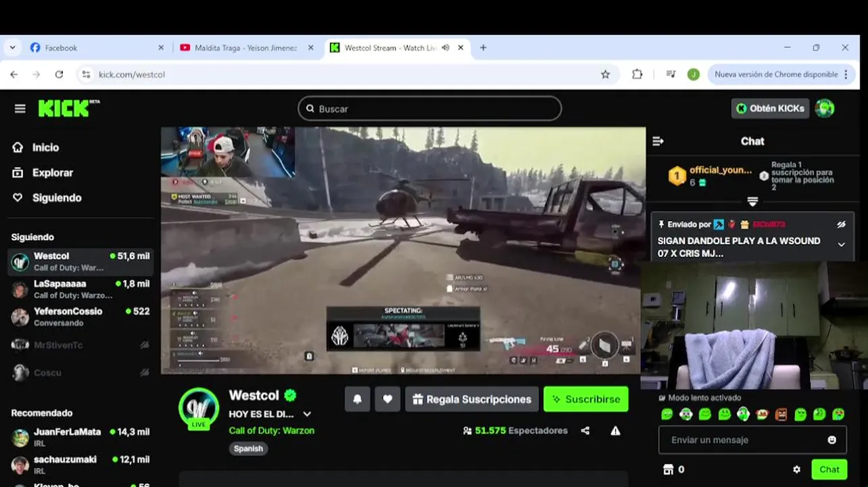868x487 pixels.
Task: Click the green Chat send button
Action: pos(829,469)
